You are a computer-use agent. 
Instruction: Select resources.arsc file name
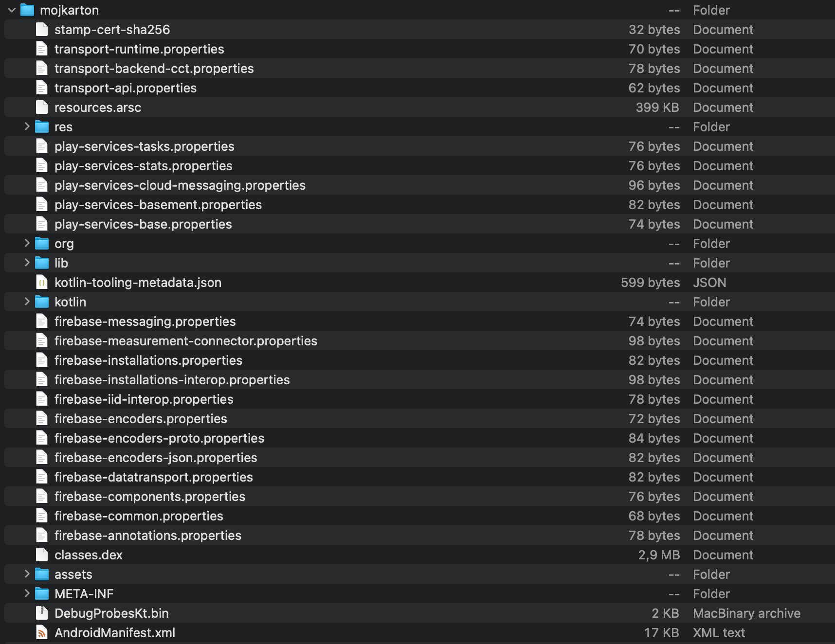[x=98, y=107]
